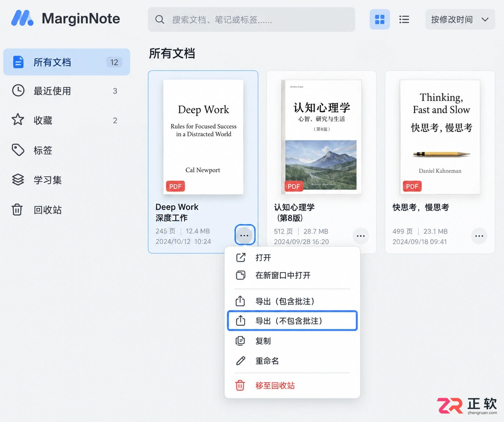The width and height of the screenshot is (504, 422).
Task: Click the sort dropdown chevron arrow
Action: click(485, 19)
